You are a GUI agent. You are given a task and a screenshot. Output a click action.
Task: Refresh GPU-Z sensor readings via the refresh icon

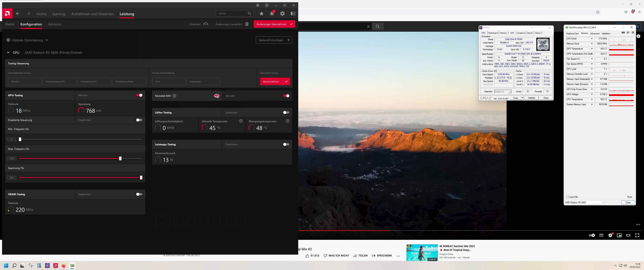pos(628,33)
